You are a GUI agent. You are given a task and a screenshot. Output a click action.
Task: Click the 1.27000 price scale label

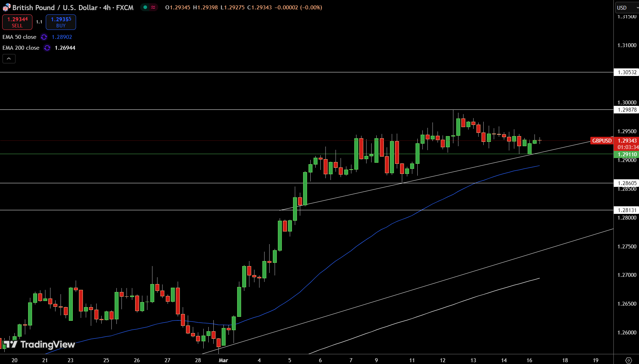[627, 275]
